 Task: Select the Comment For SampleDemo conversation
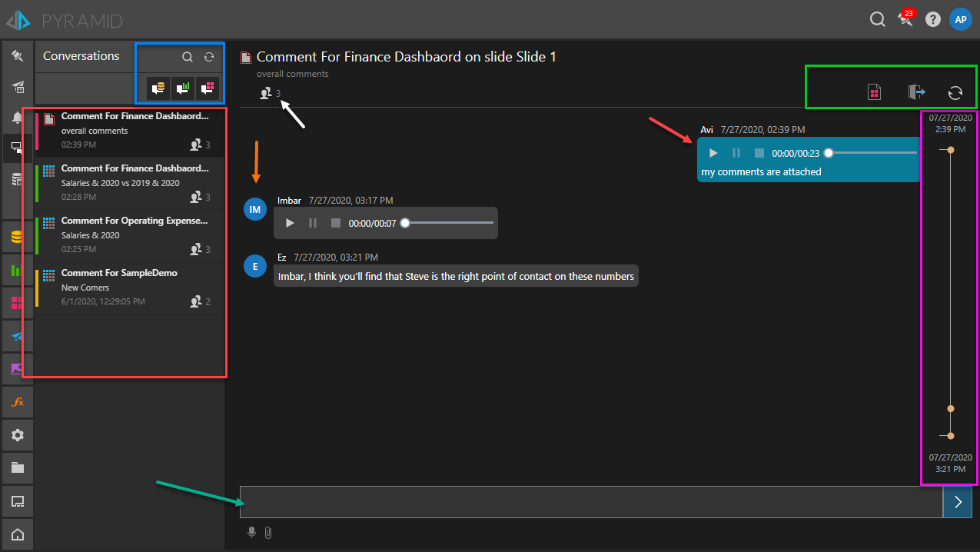pyautogui.click(x=123, y=286)
